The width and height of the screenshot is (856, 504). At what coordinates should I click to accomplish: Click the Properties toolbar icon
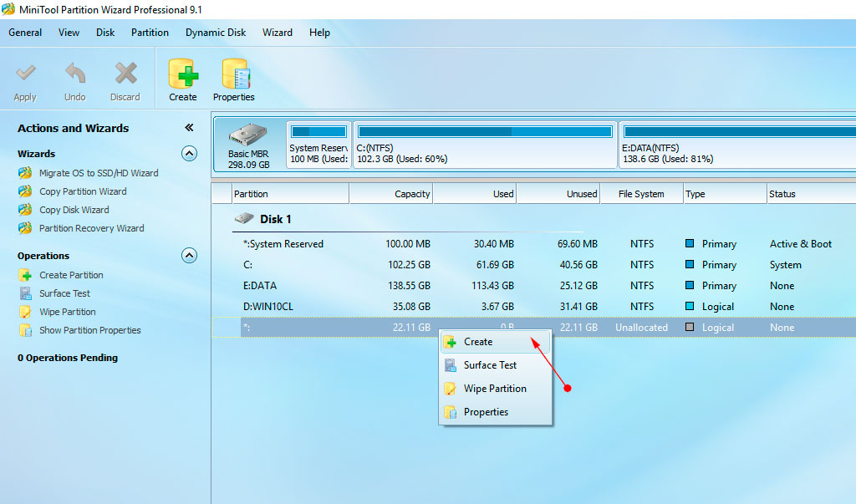[235, 74]
